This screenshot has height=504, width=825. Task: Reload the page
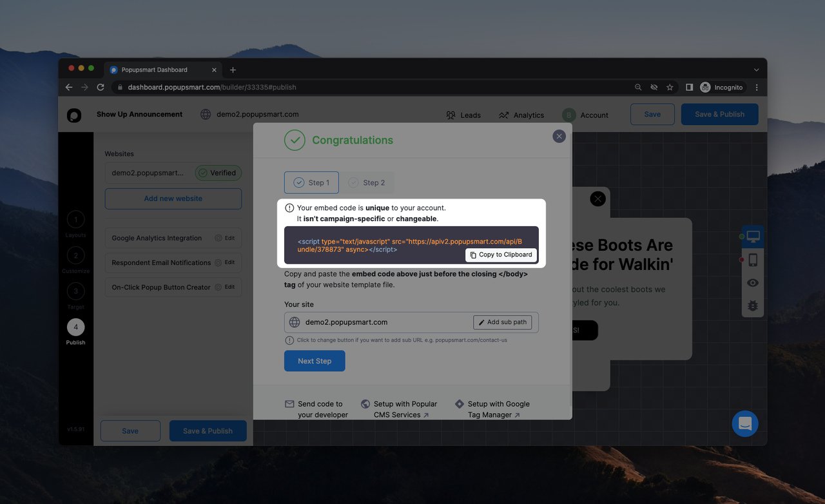coord(101,87)
